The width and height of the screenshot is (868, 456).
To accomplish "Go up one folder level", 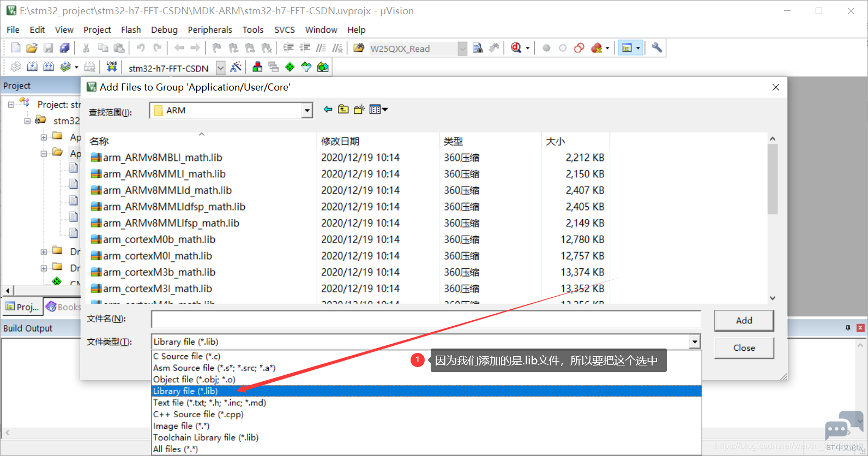I will (x=343, y=110).
